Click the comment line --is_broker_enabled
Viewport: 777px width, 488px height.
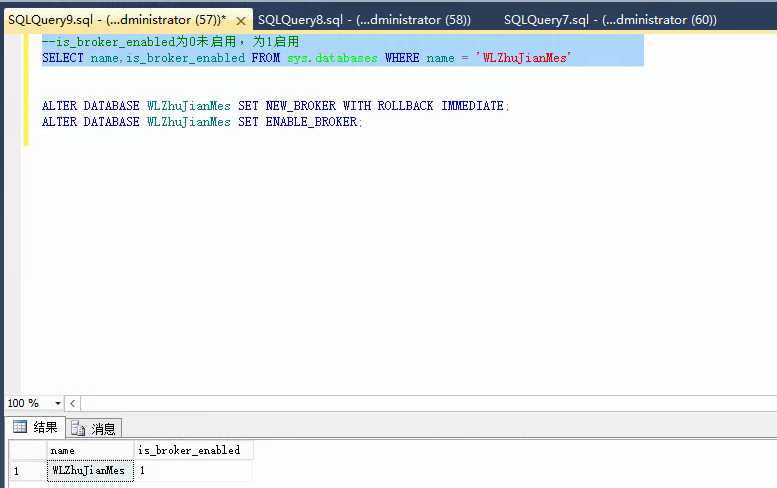170,42
